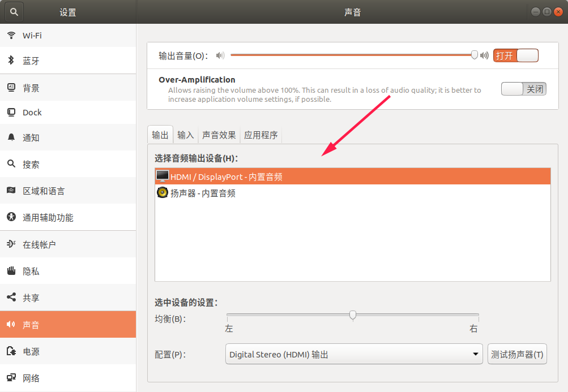
Task: Open the 配置 Digital Stereo dropdown
Action: (x=354, y=354)
